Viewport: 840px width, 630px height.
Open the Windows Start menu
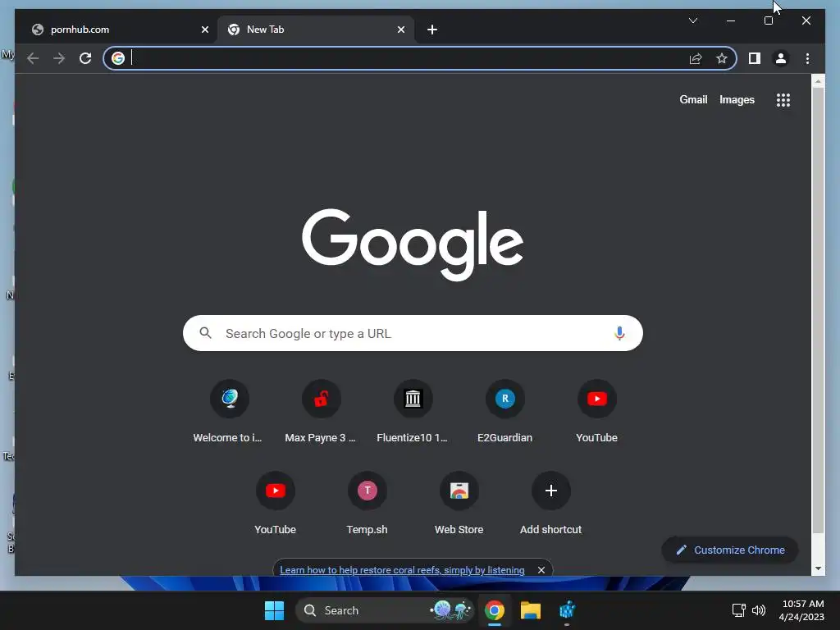274,610
